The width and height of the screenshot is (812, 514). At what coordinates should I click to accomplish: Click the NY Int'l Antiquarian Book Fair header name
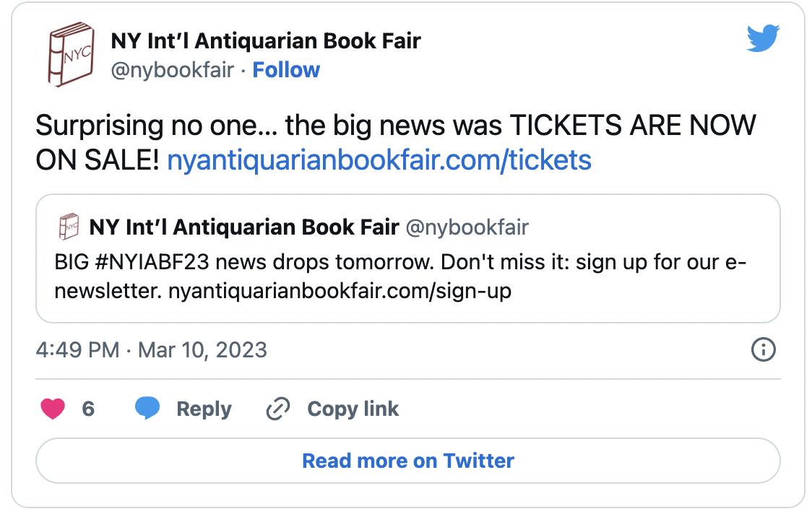point(265,41)
